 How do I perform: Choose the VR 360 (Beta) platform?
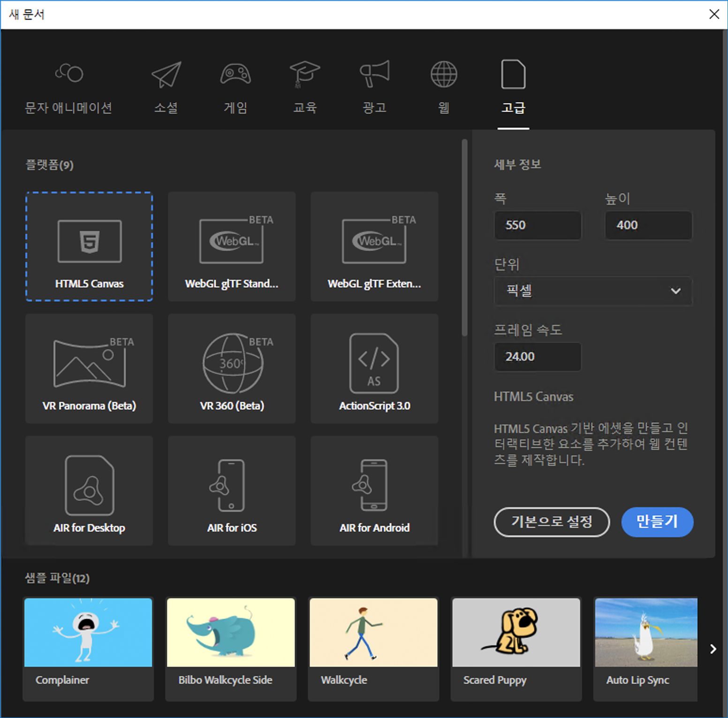point(232,368)
